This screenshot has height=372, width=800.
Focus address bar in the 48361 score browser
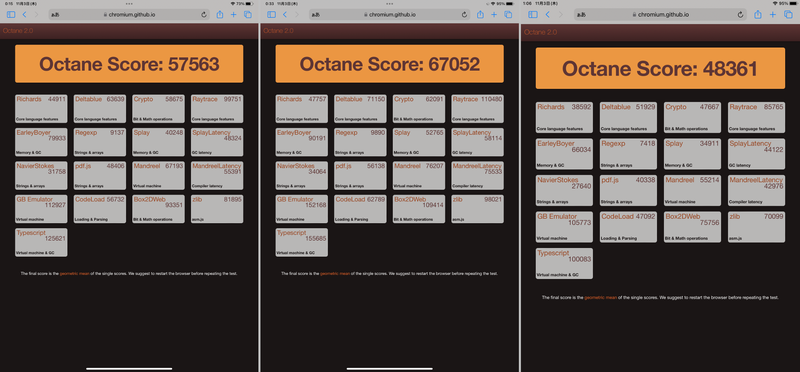pyautogui.click(x=661, y=15)
